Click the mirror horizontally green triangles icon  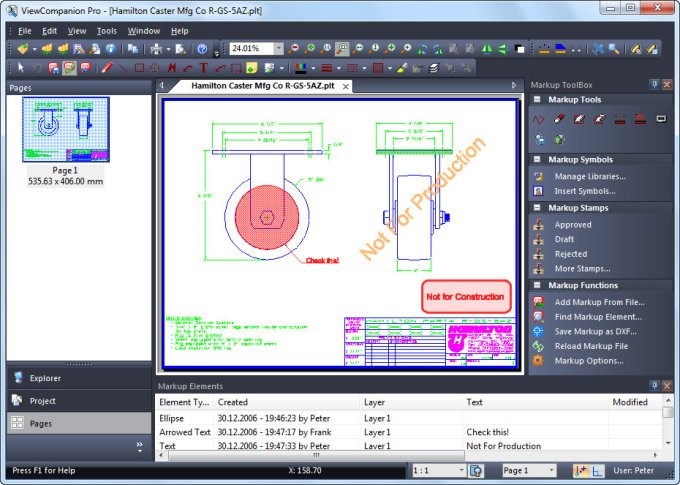click(x=487, y=49)
